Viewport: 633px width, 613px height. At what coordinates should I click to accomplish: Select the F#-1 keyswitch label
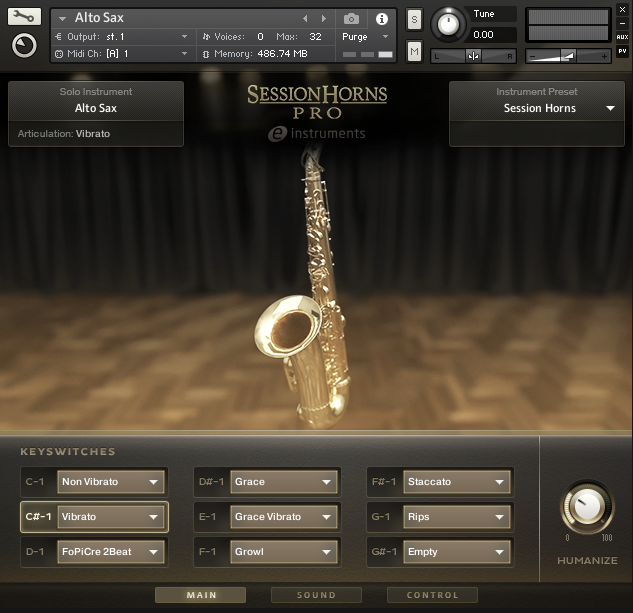(384, 482)
